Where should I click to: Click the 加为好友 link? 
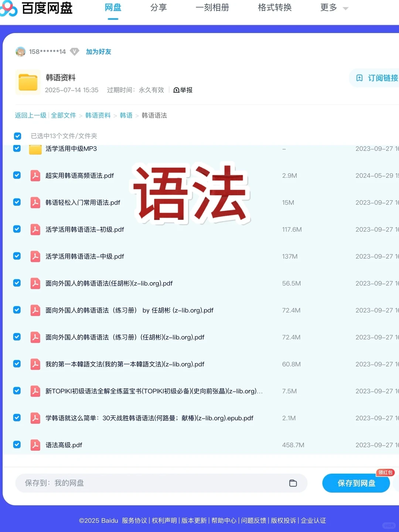[x=98, y=51]
